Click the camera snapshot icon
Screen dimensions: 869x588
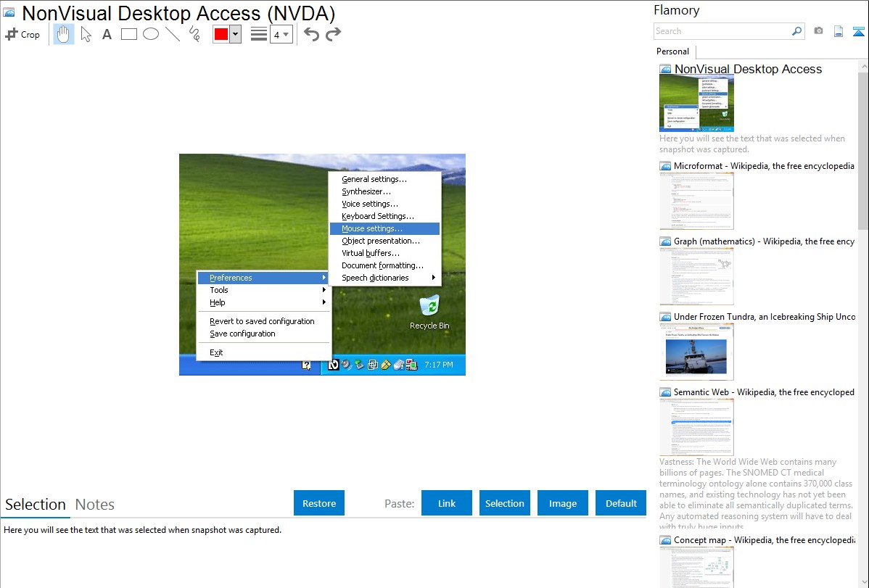click(x=818, y=31)
